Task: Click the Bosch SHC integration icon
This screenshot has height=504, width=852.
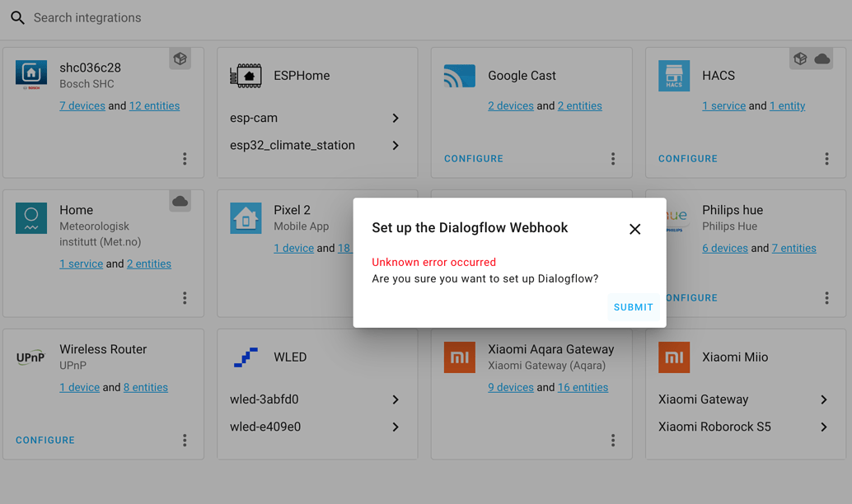Action: [x=30, y=74]
